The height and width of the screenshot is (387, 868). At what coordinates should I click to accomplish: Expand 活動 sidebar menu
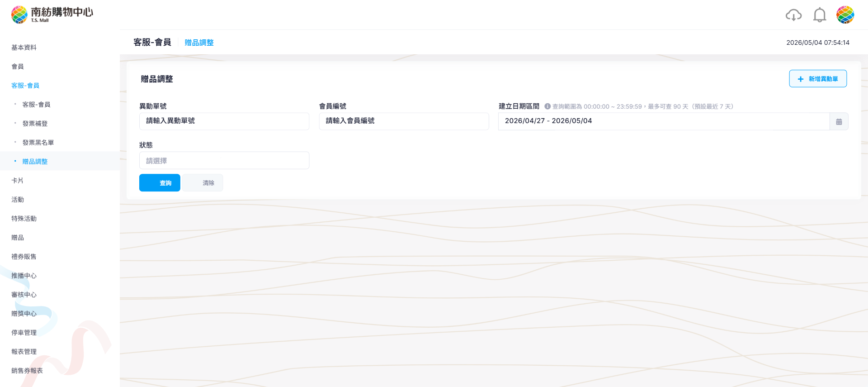18,200
